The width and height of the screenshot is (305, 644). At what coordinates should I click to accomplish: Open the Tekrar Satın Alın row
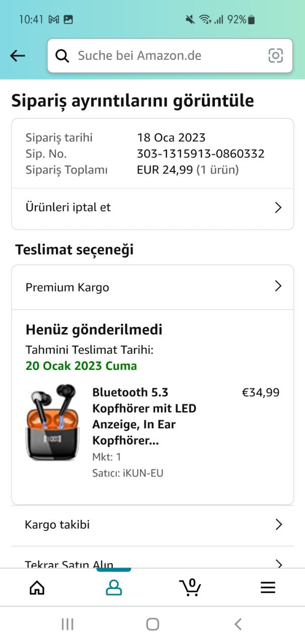[152, 558]
